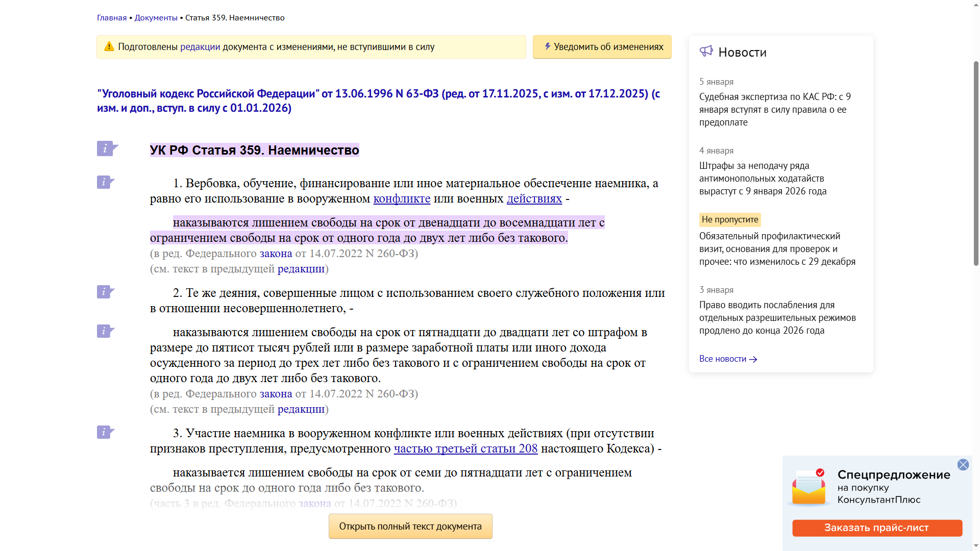Open редакции link in yellow notice

coord(200,47)
